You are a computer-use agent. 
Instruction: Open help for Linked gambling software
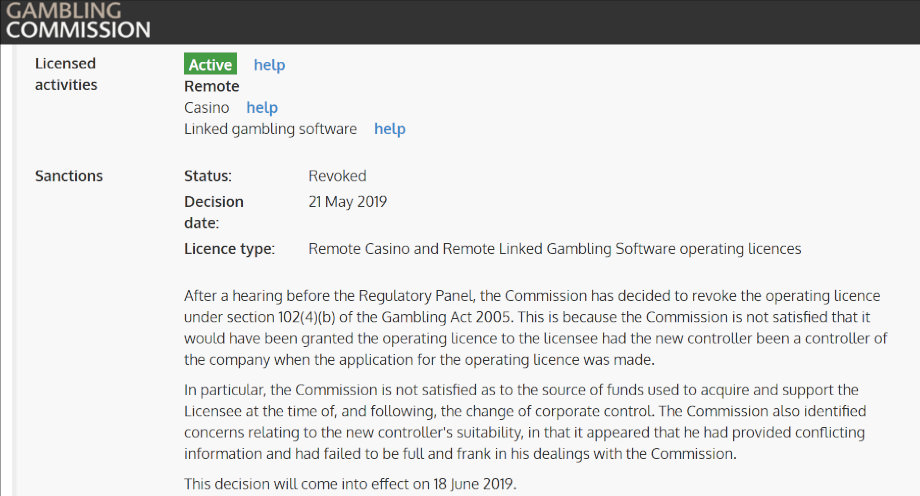tap(390, 129)
